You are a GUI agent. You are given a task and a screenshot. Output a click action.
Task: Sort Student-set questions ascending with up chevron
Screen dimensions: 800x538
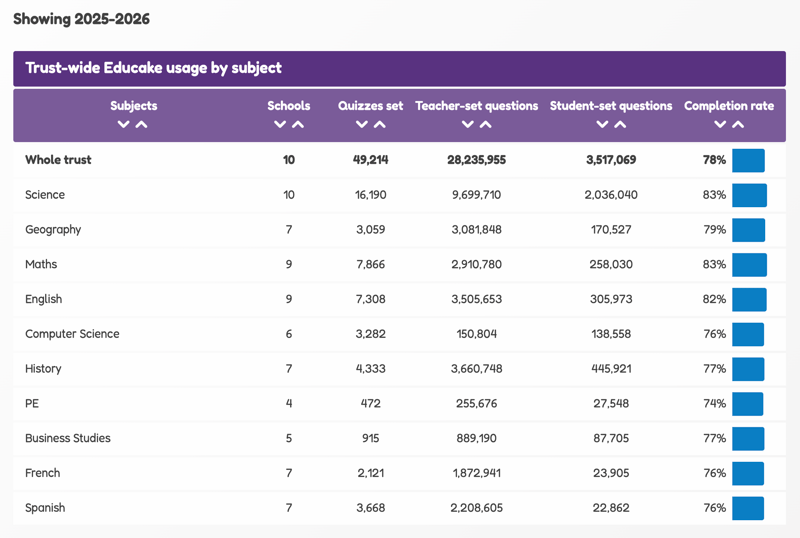(x=620, y=124)
